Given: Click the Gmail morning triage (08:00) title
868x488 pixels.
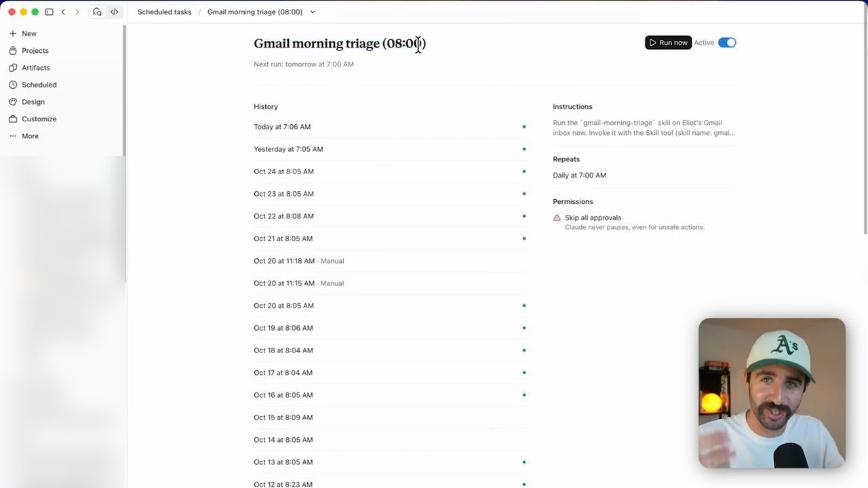Looking at the screenshot, I should tap(340, 43).
